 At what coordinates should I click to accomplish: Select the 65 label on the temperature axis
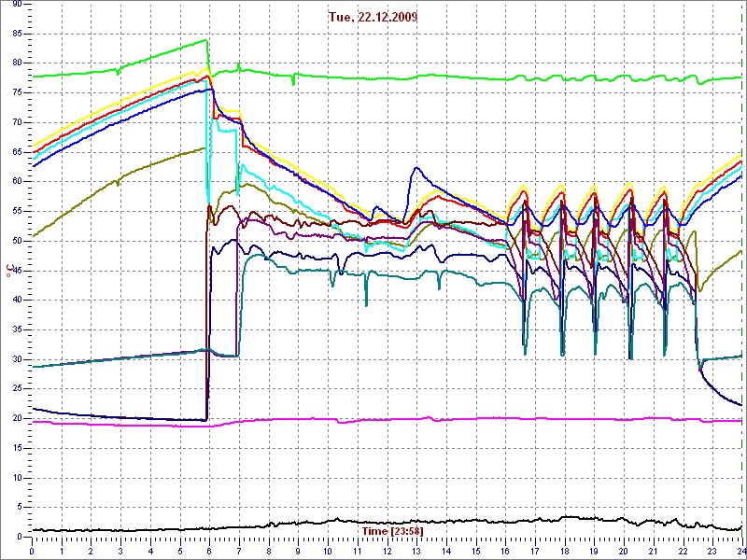tap(17, 152)
